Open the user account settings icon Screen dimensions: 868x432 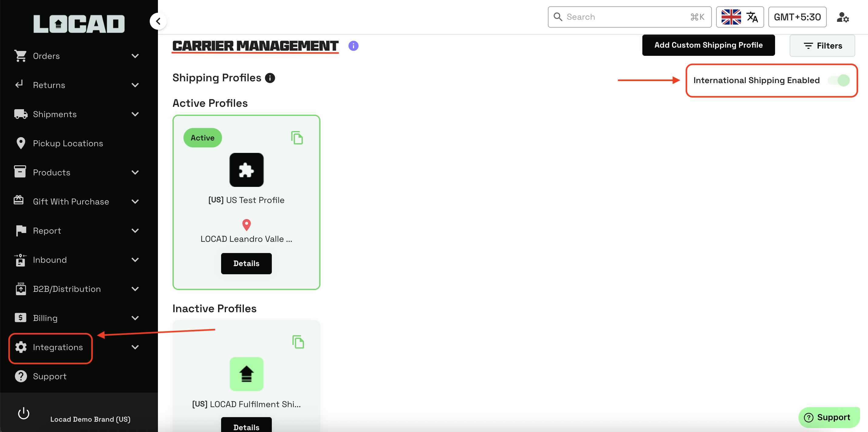(842, 17)
